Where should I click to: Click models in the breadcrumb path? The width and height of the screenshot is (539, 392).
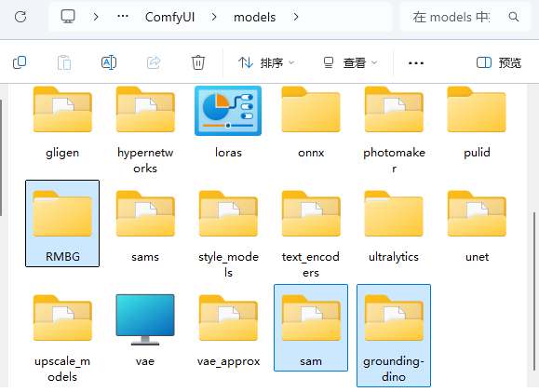[254, 17]
